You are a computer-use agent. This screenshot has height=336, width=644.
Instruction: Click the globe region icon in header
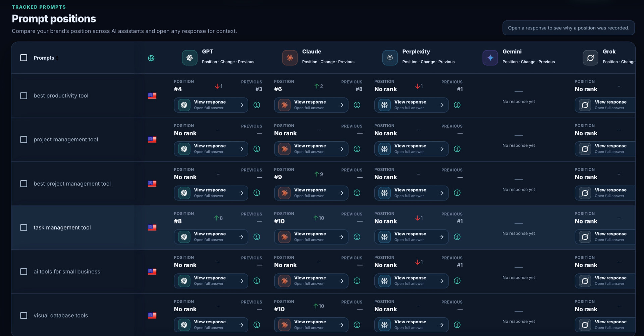click(x=151, y=58)
